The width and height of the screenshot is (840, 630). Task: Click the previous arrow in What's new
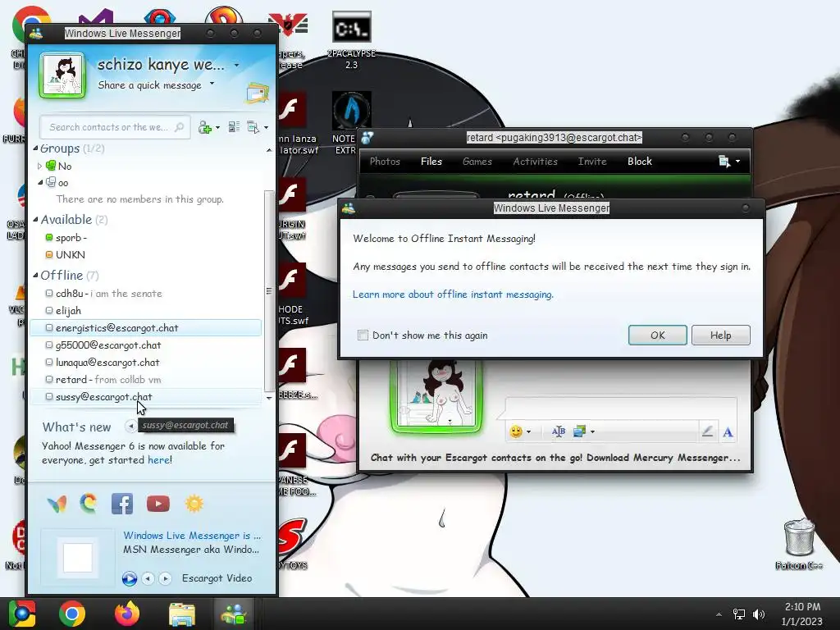point(130,426)
